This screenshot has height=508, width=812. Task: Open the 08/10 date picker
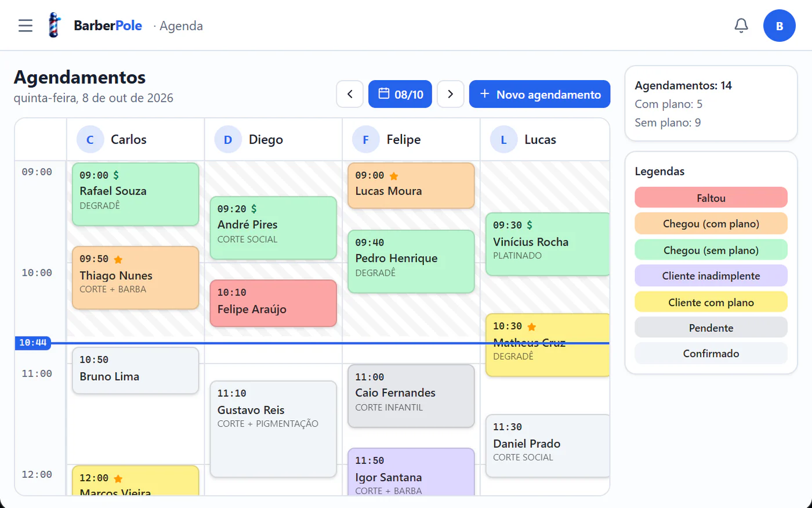click(400, 94)
